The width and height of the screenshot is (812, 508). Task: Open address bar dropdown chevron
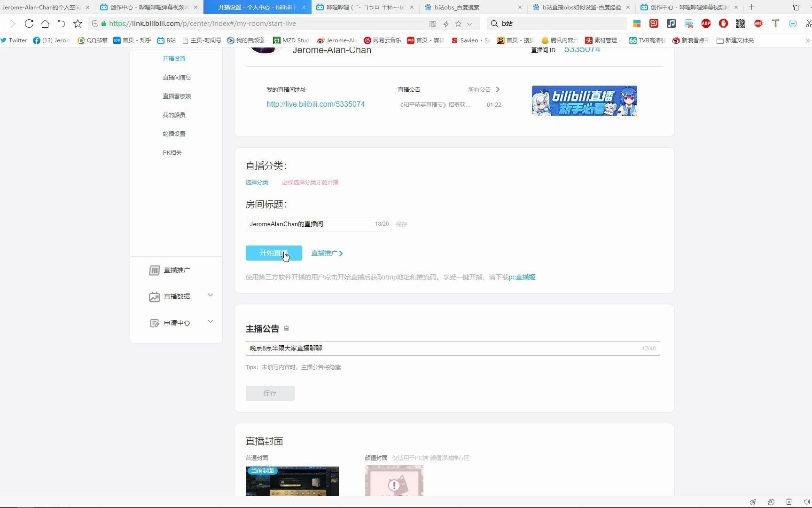(469, 24)
